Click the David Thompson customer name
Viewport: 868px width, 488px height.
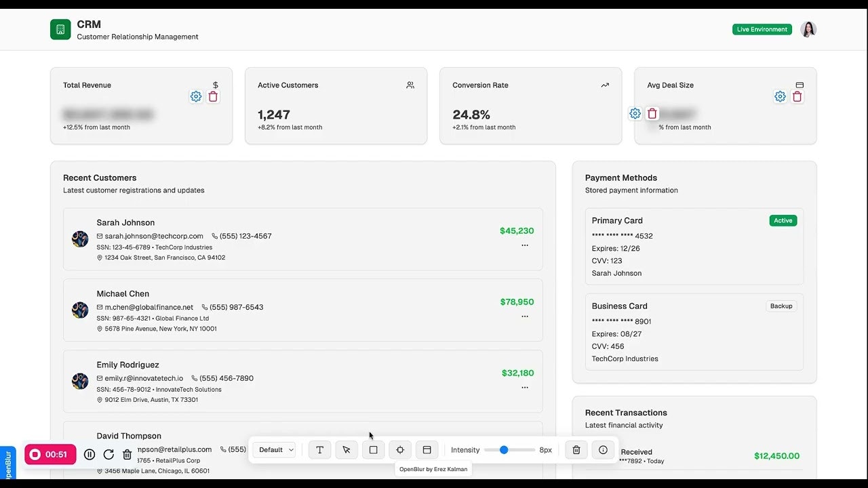click(129, 436)
